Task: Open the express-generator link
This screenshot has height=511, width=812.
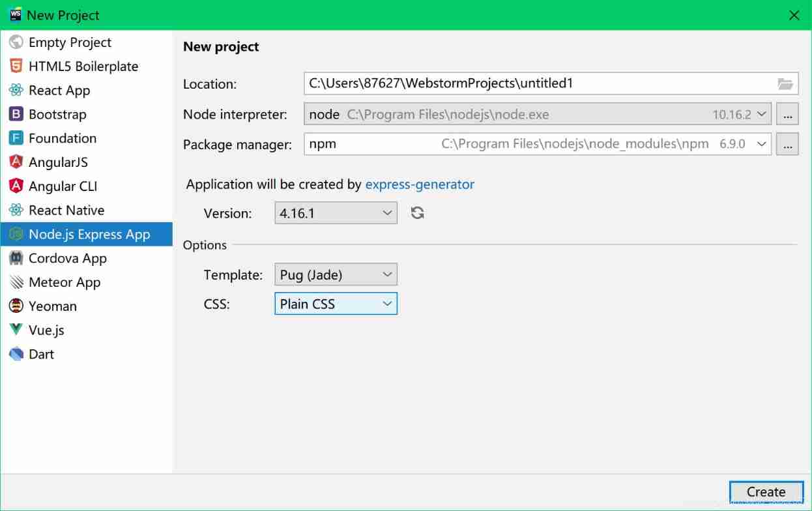Action: 420,184
